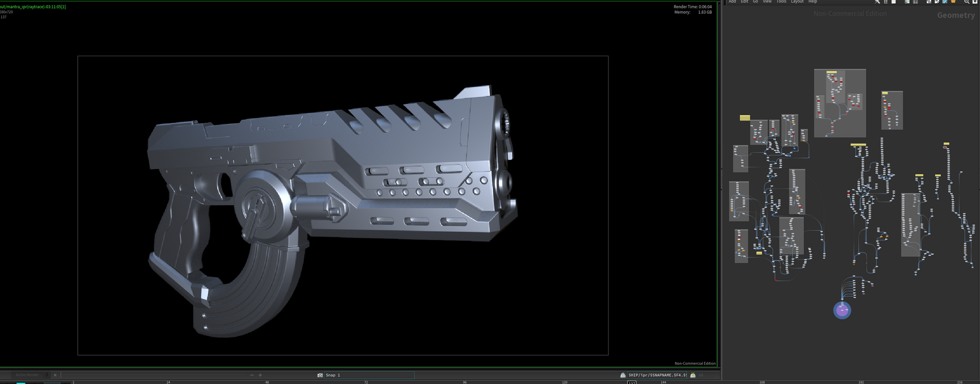Open the Active Render dropdown
The height and width of the screenshot is (384, 980).
[29, 375]
